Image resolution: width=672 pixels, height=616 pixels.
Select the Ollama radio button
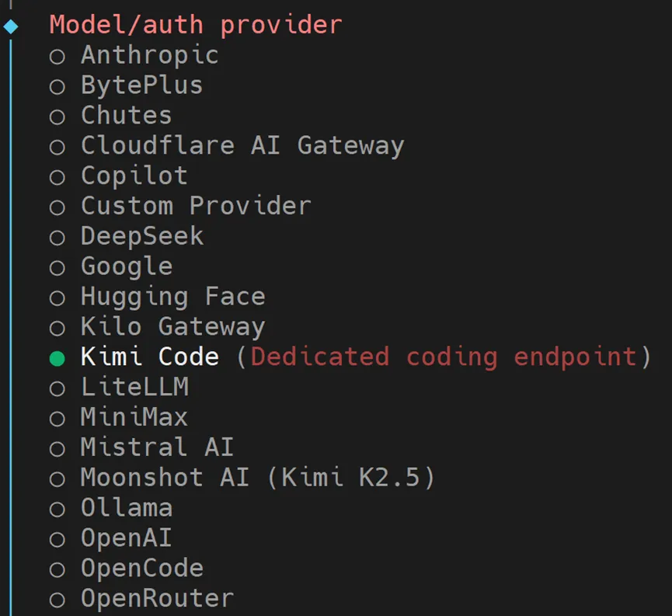[x=57, y=509]
